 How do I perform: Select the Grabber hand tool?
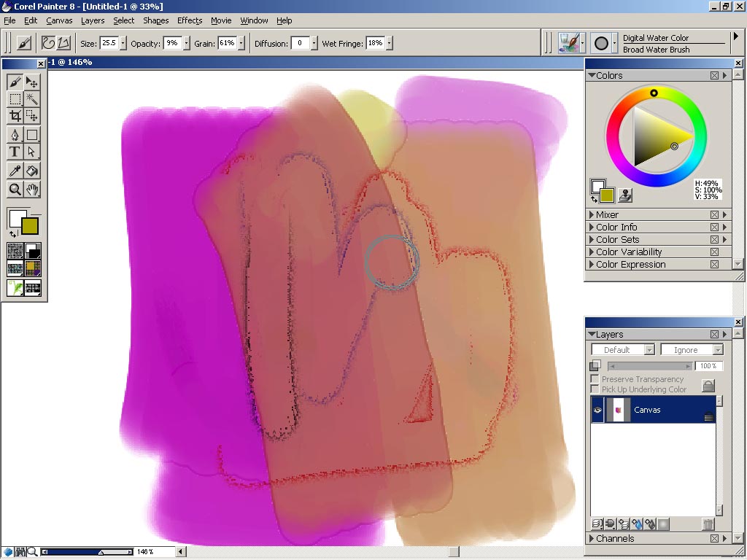tap(32, 190)
